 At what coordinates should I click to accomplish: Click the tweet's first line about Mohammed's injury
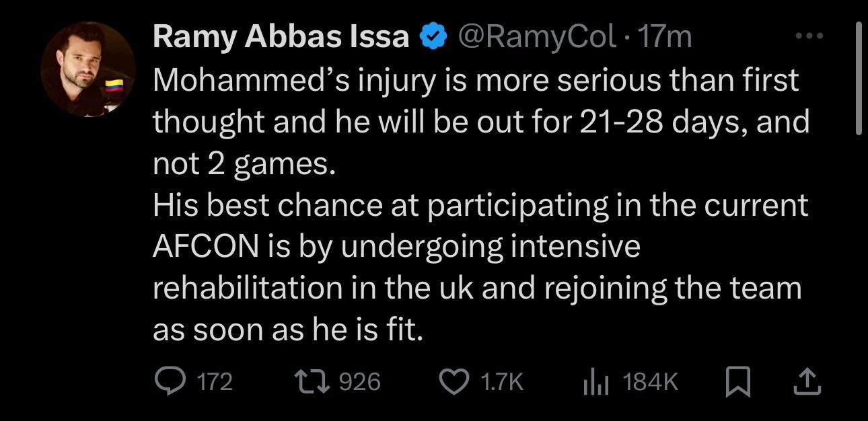[x=476, y=81]
